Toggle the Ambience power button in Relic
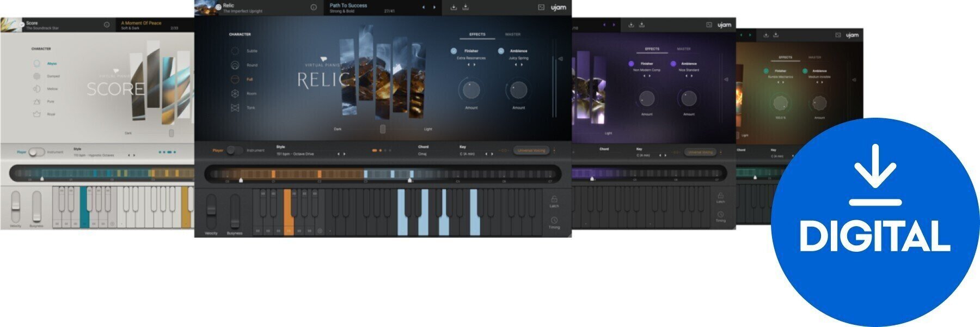The height and width of the screenshot is (327, 980). [x=501, y=51]
